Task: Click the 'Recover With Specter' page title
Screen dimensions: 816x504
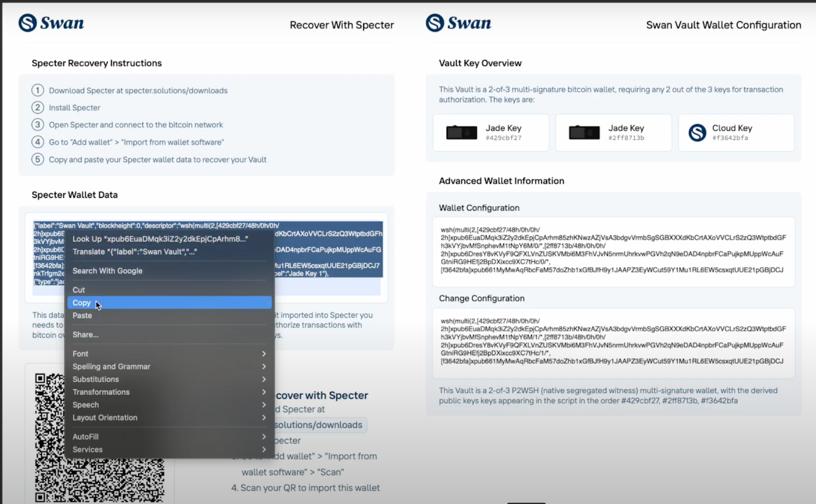Action: [342, 25]
